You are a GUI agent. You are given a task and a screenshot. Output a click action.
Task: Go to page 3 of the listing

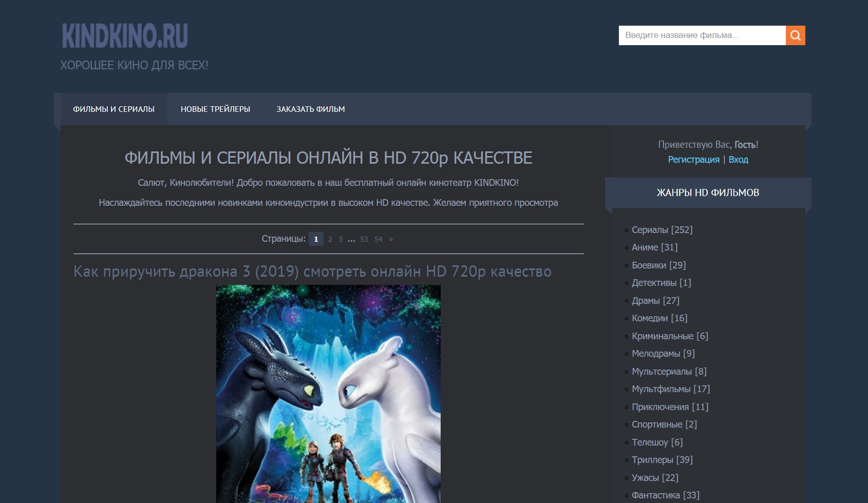pos(341,239)
